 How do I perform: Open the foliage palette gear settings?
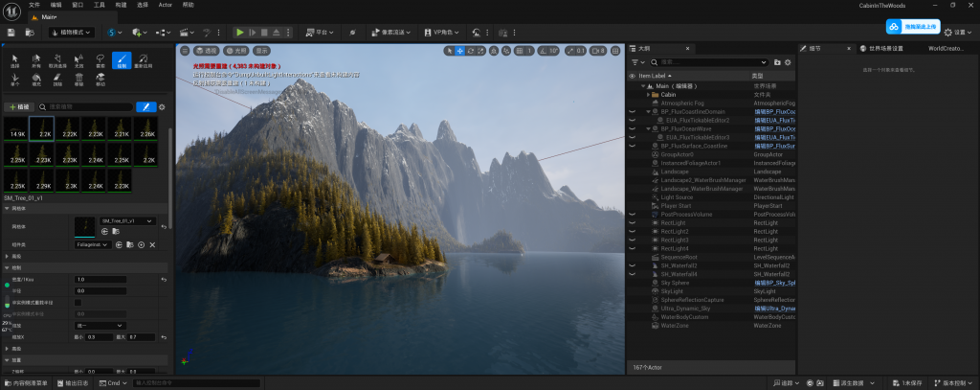163,107
